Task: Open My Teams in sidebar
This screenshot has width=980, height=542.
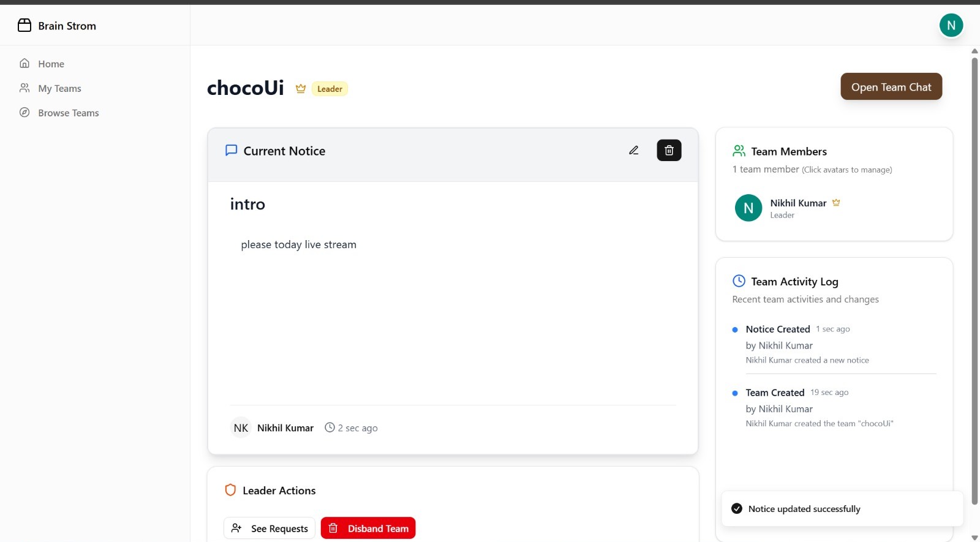Action: pyautogui.click(x=59, y=88)
